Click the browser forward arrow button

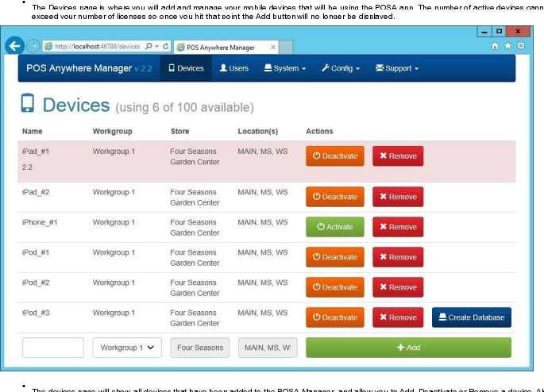point(33,46)
